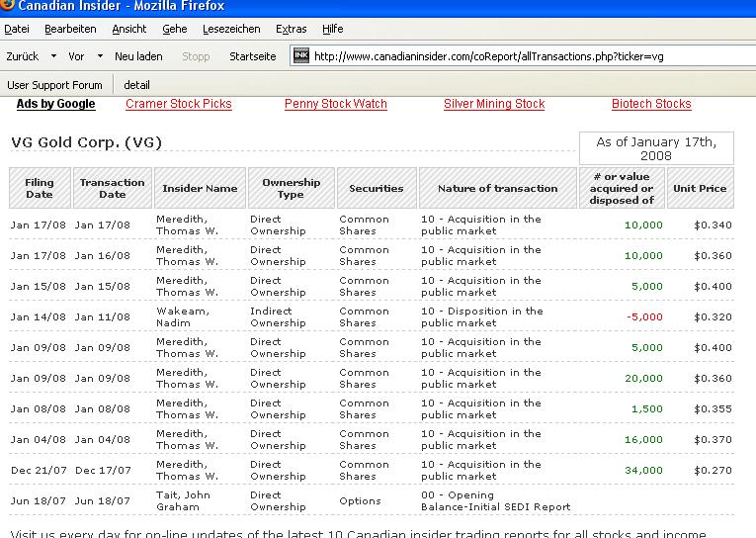Open the Cramer Stock Picks ad link

pos(179,104)
